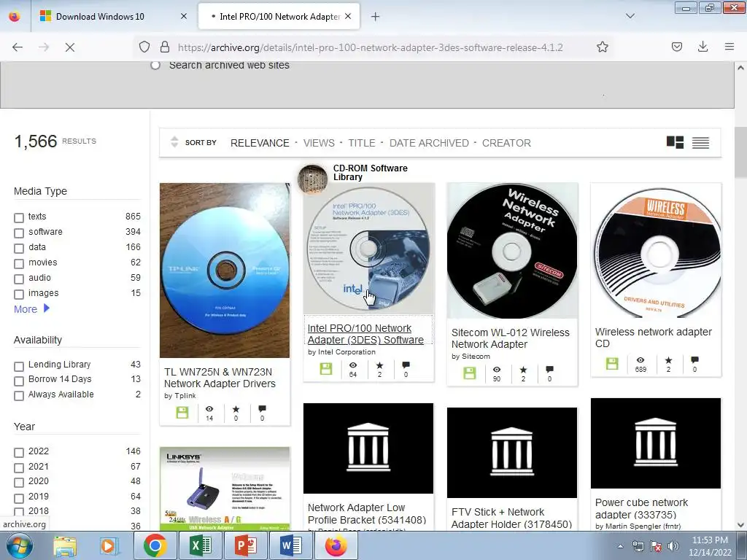This screenshot has width=747, height=560.
Task: Close the Download Windows 10 tab
Action: [184, 16]
